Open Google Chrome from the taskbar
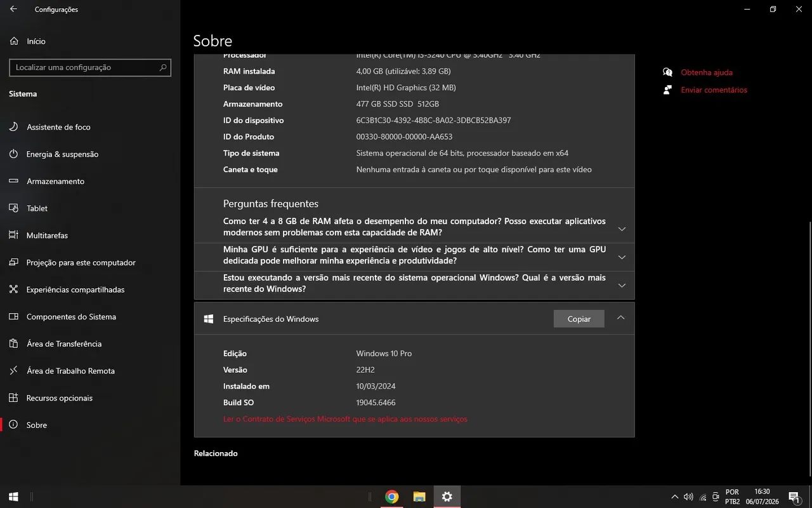 pyautogui.click(x=392, y=497)
